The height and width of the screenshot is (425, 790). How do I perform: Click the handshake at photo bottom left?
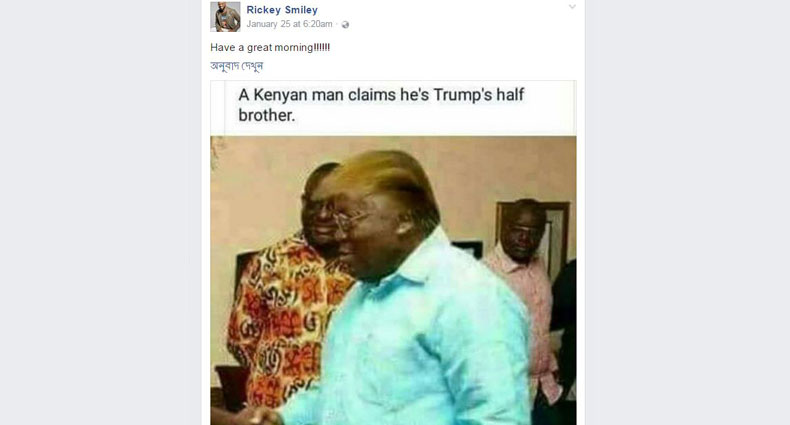(258, 416)
